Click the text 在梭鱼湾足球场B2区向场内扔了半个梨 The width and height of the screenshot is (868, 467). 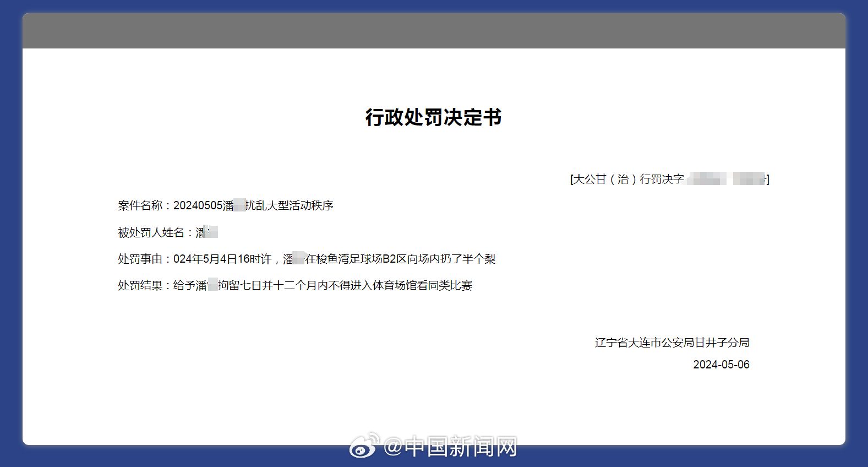point(400,259)
